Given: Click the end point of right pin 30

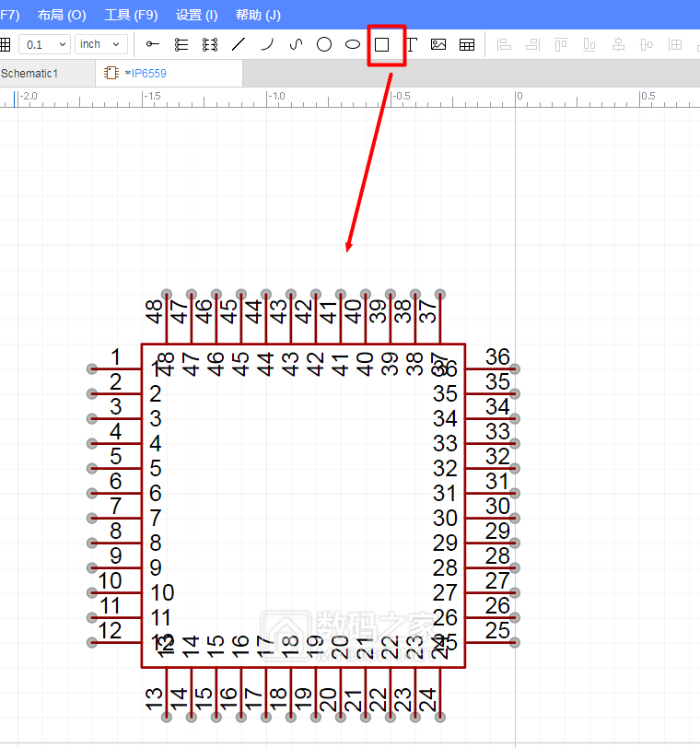Looking at the screenshot, I should click(x=515, y=518).
